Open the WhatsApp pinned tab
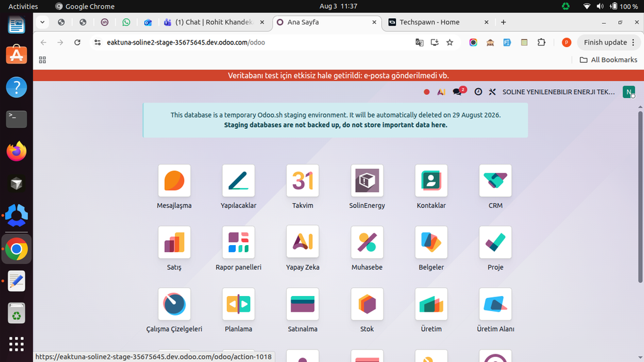The height and width of the screenshot is (362, 644). coord(126,22)
